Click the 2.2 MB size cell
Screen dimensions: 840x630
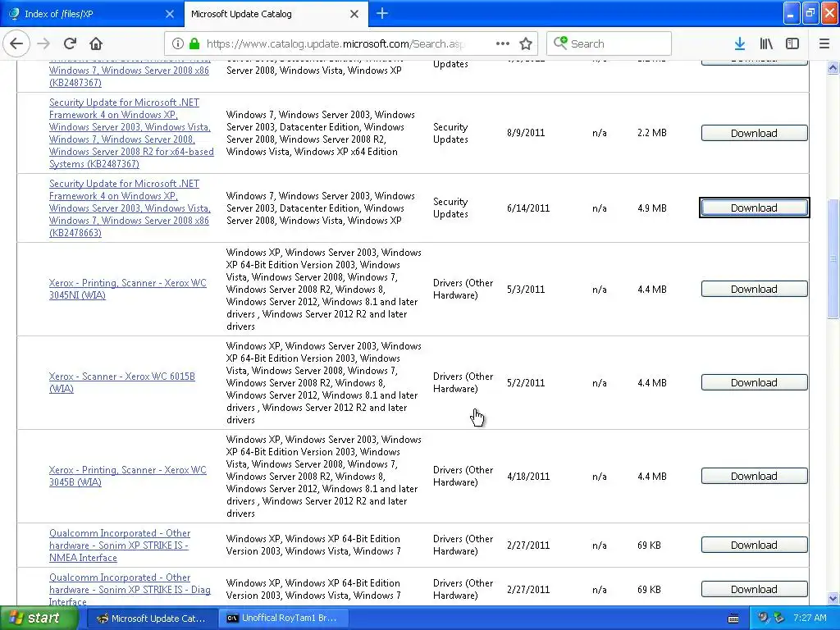(x=652, y=133)
